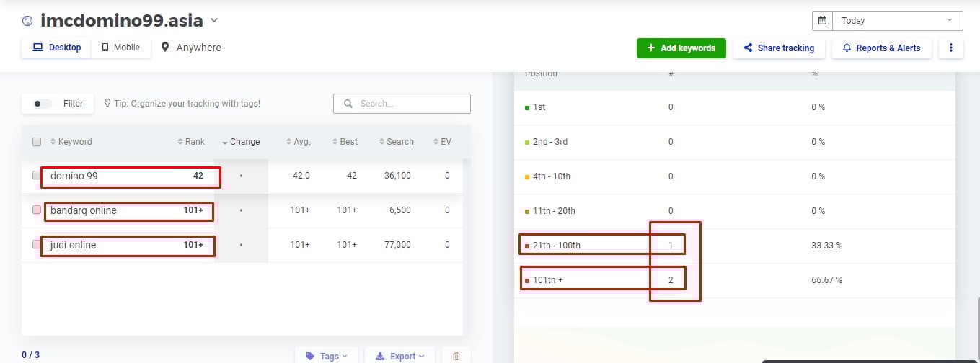Screen dimensions: 980x363
Task: Select the Desktop tab
Action: point(57,48)
